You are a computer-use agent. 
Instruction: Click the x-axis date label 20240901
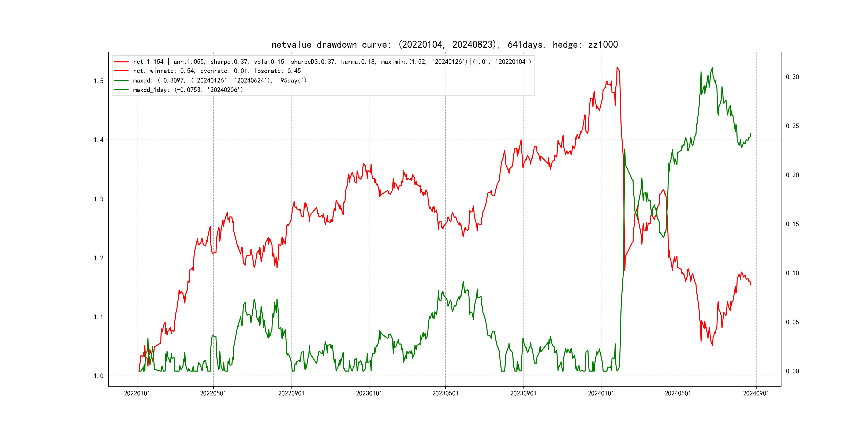756,394
